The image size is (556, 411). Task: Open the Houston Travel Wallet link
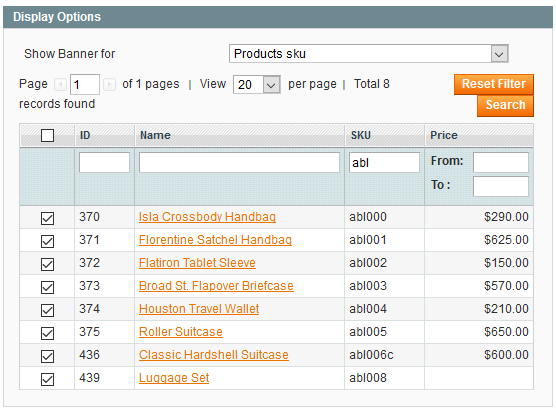199,309
